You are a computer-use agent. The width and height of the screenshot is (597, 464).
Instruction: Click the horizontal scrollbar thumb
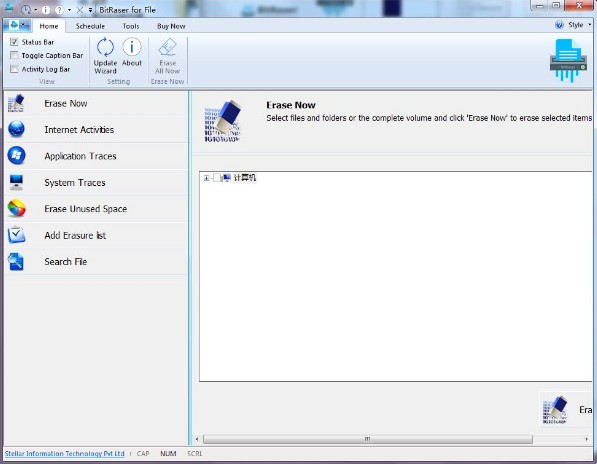[x=367, y=439]
